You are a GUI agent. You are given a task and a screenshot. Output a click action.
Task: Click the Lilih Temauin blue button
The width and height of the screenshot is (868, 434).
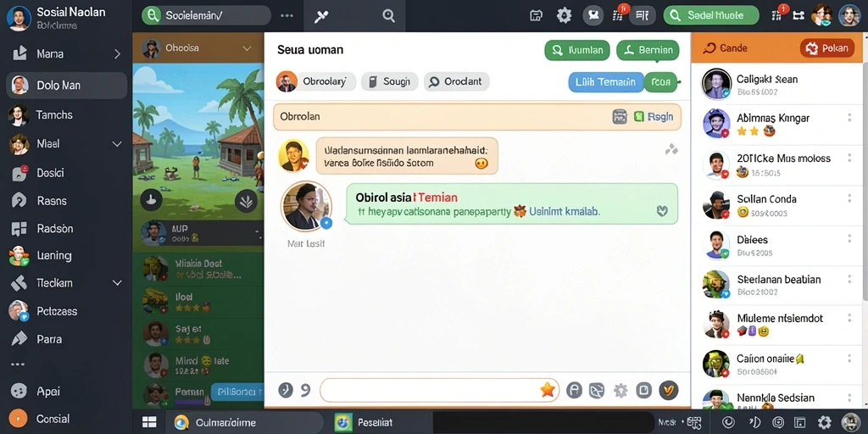(605, 82)
